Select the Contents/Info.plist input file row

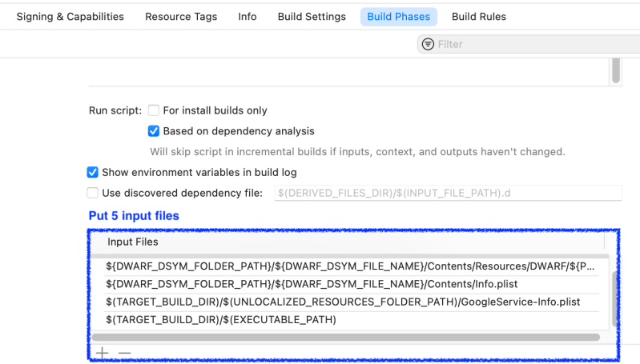(x=312, y=284)
